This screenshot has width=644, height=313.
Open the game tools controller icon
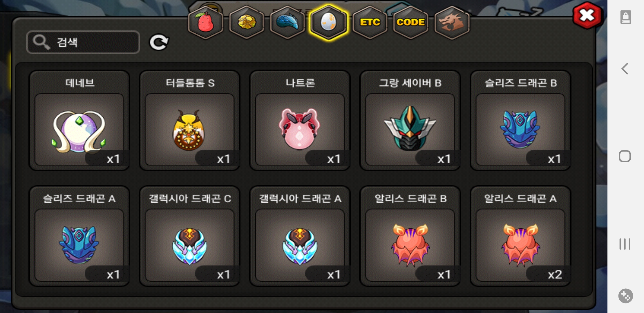pos(625,296)
